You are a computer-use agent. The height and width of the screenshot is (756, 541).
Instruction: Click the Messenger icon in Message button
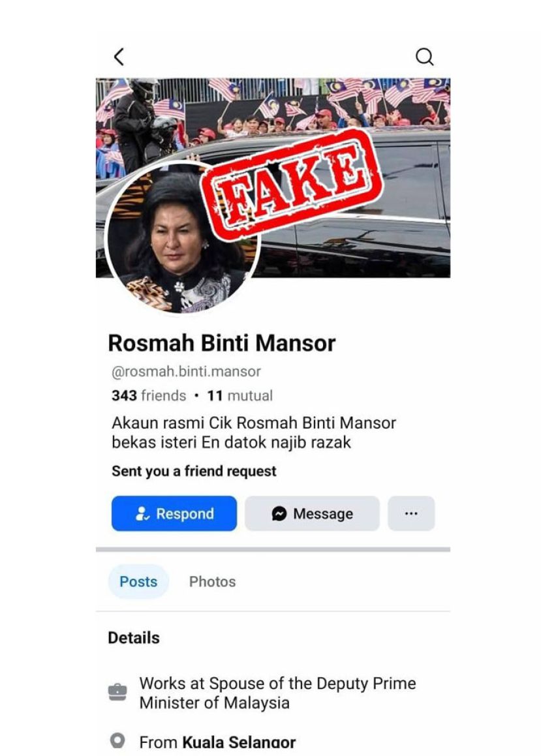279,513
